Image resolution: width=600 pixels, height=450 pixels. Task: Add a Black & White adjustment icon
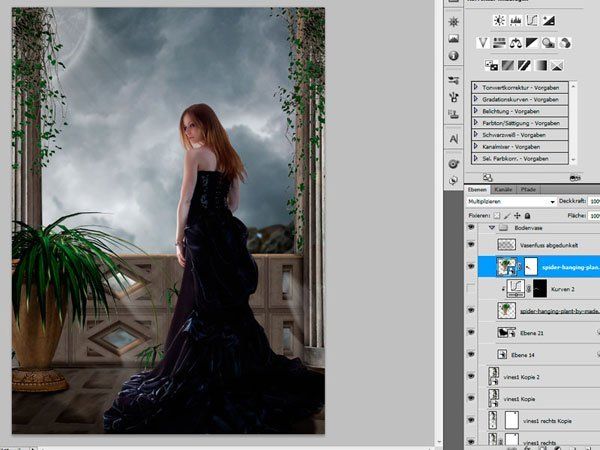click(532, 42)
